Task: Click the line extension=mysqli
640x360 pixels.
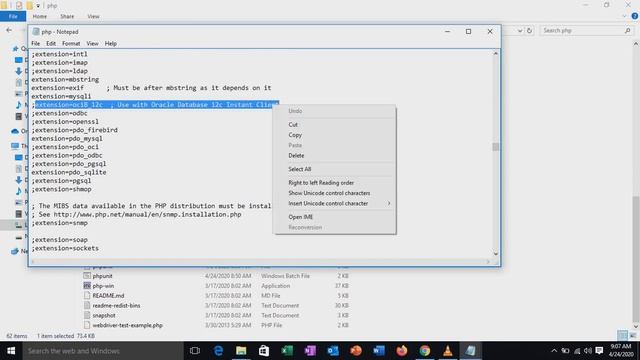Action: tap(61, 96)
